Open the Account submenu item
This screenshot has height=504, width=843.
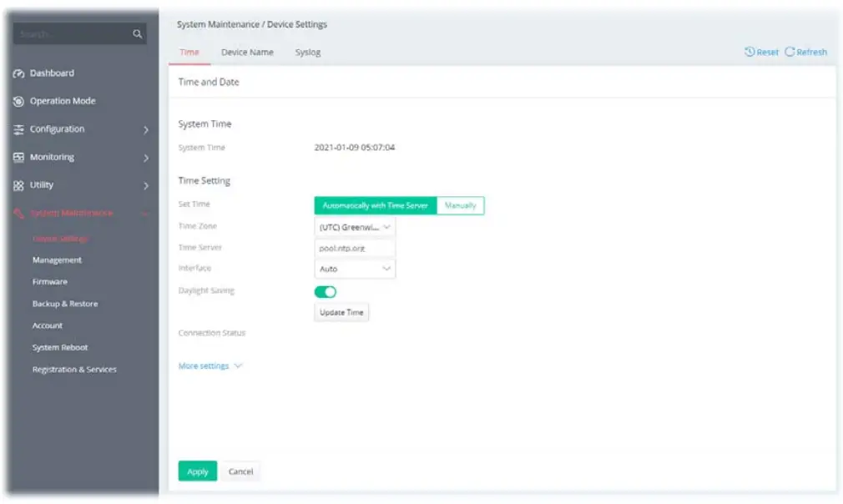click(x=48, y=325)
